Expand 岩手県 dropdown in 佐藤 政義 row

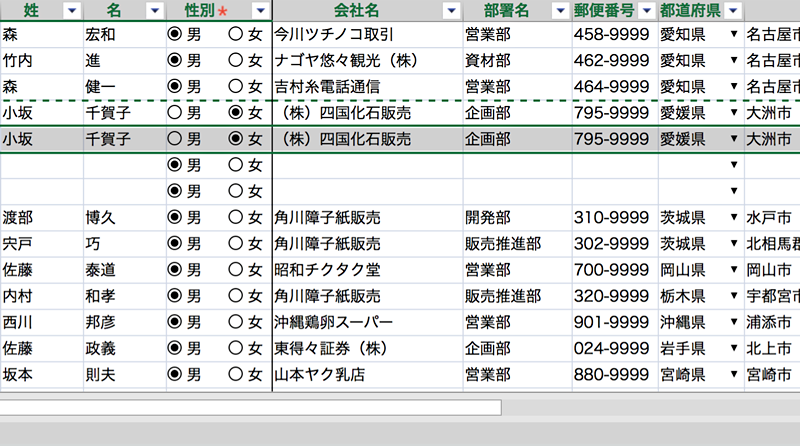tap(735, 349)
